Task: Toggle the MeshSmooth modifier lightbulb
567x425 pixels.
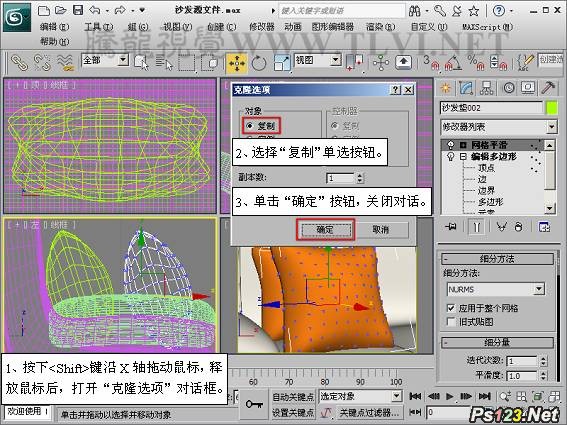Action: pyautogui.click(x=451, y=145)
